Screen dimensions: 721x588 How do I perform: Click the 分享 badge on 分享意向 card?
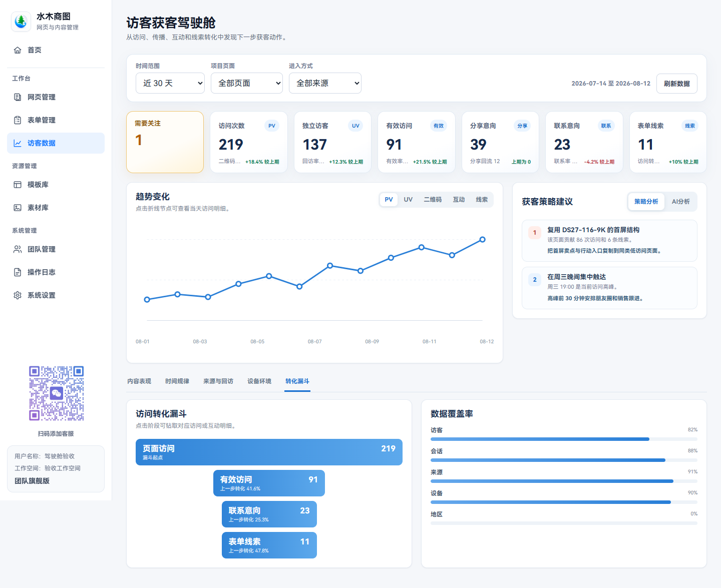[522, 126]
